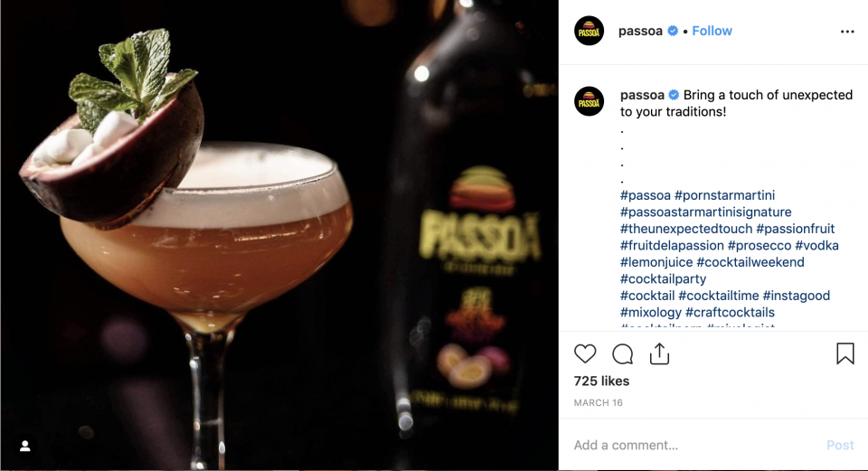Viewport: 868px width, 471px height.
Task: Open #passoastarmartinisignature hashtag
Action: (x=706, y=212)
